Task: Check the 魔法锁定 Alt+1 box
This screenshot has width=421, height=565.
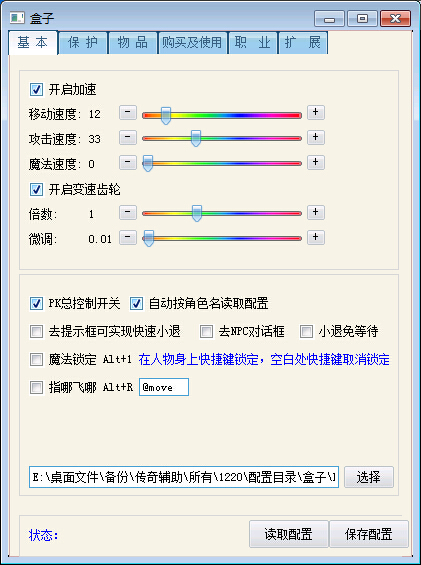Action: pyautogui.click(x=36, y=360)
